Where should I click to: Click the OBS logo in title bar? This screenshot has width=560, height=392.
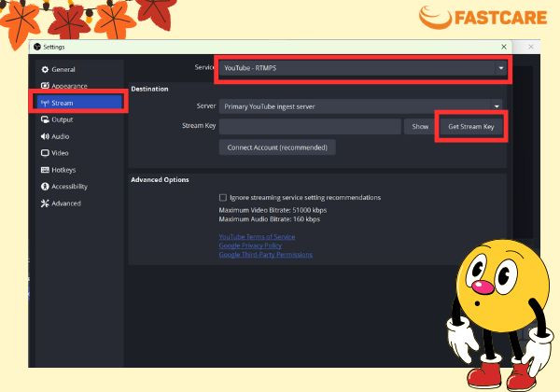[37, 47]
